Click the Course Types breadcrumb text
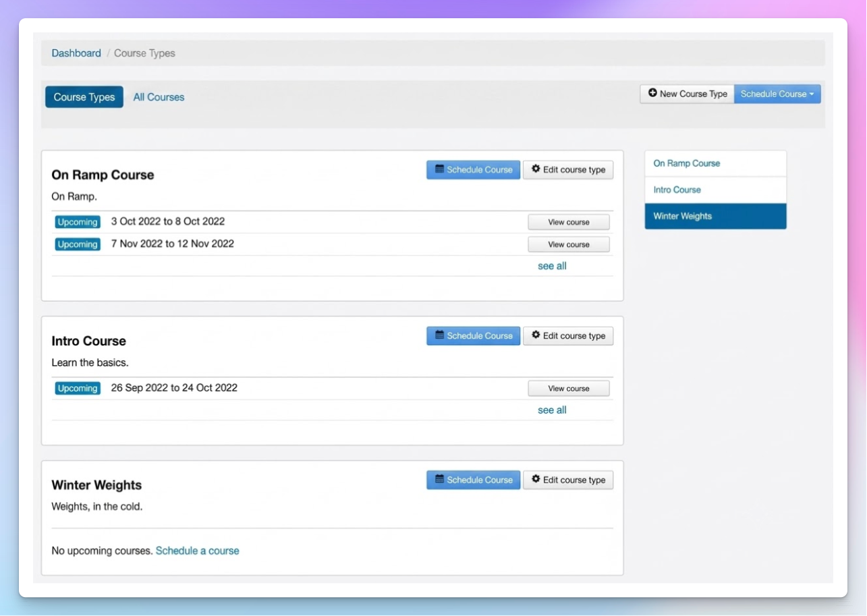 coord(144,53)
